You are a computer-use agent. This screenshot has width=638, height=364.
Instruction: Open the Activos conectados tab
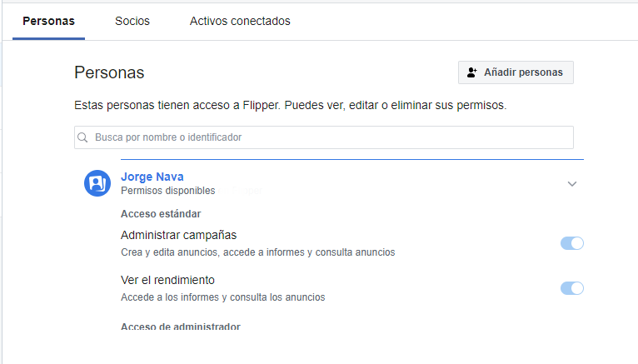tap(240, 21)
